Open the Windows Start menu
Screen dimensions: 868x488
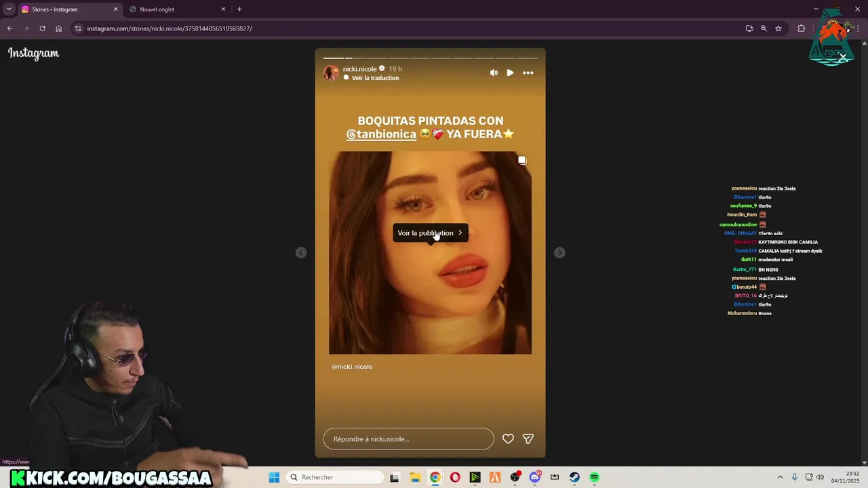coord(274,477)
